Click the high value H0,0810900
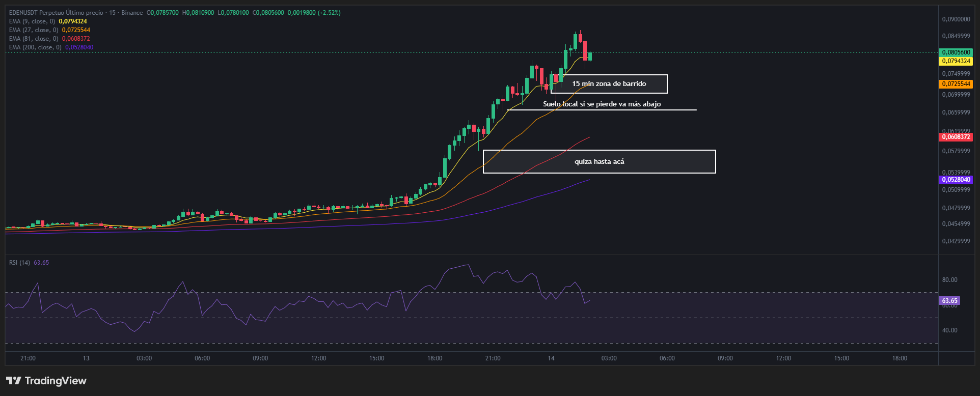 [198, 13]
